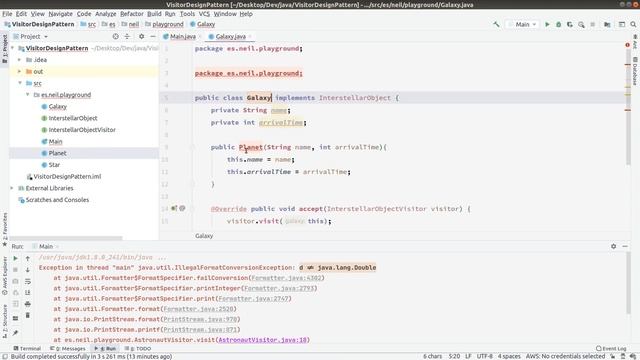Collapse all in the Project panel header

pos(127,36)
